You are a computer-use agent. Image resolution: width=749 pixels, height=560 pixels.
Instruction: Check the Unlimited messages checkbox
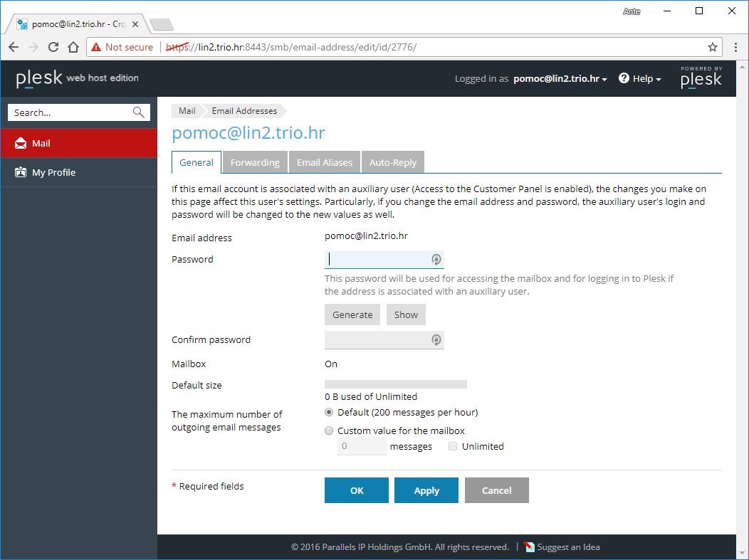453,446
